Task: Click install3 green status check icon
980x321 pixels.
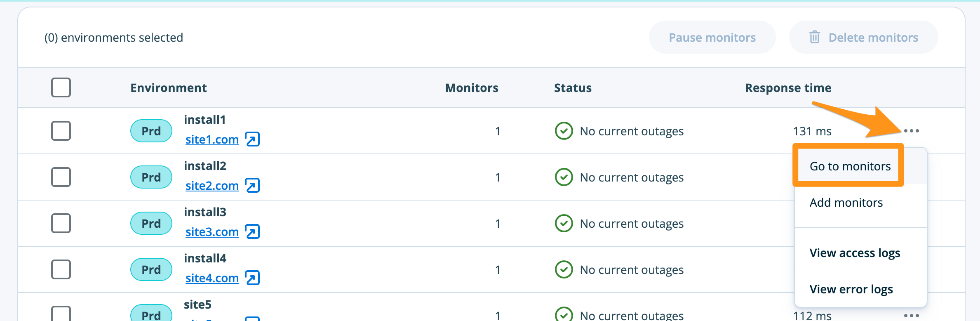Action: coord(564,224)
